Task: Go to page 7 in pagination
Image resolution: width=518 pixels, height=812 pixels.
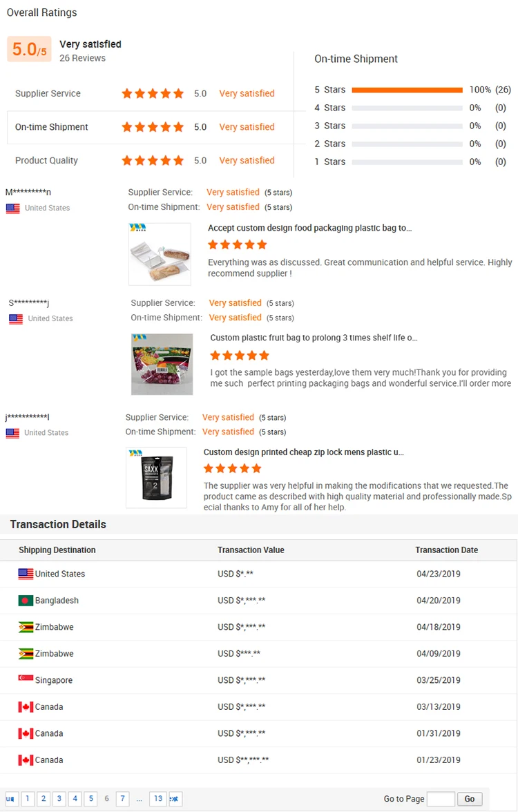Action: (122, 799)
